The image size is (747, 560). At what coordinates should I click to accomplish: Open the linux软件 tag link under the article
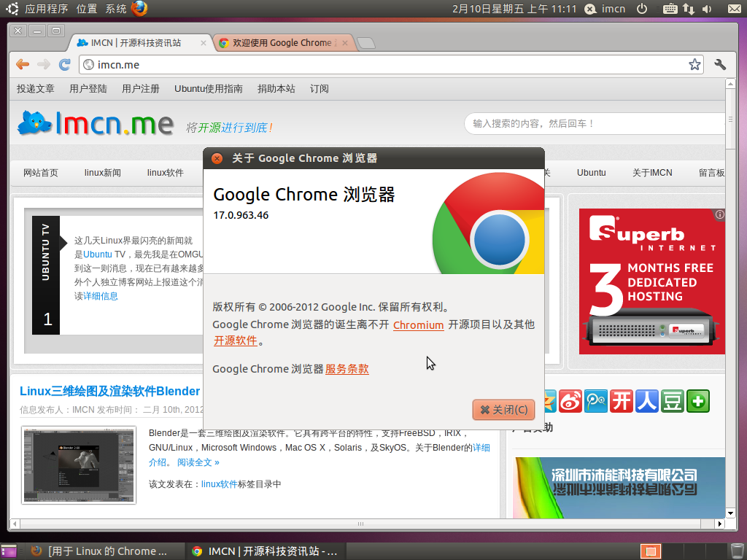(x=219, y=484)
